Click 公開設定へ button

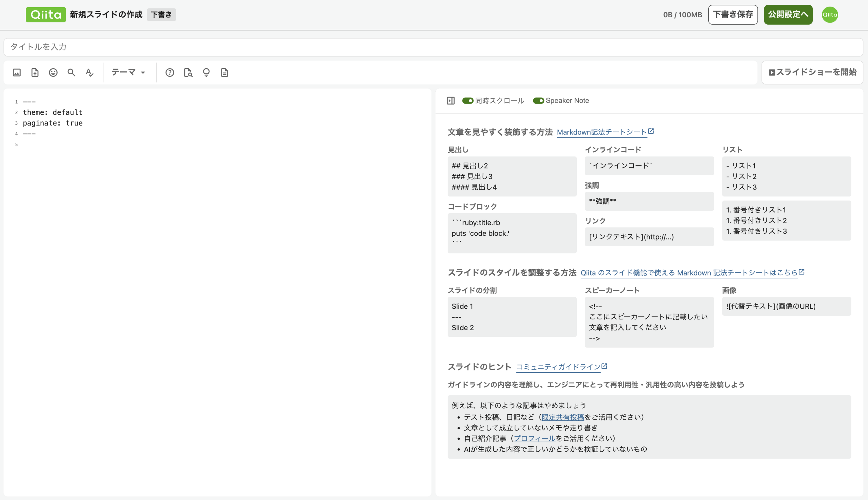click(788, 15)
